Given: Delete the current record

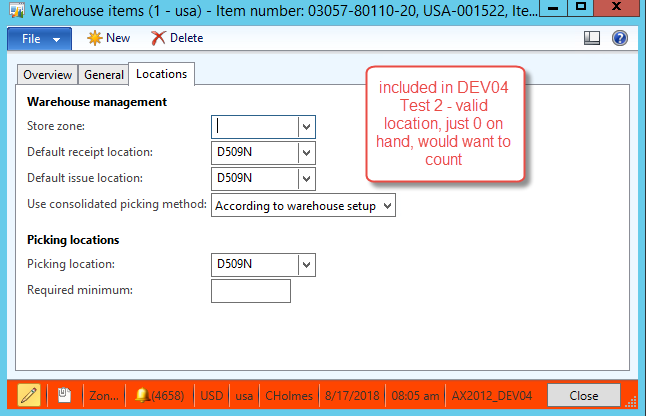Looking at the screenshot, I should pos(177,38).
